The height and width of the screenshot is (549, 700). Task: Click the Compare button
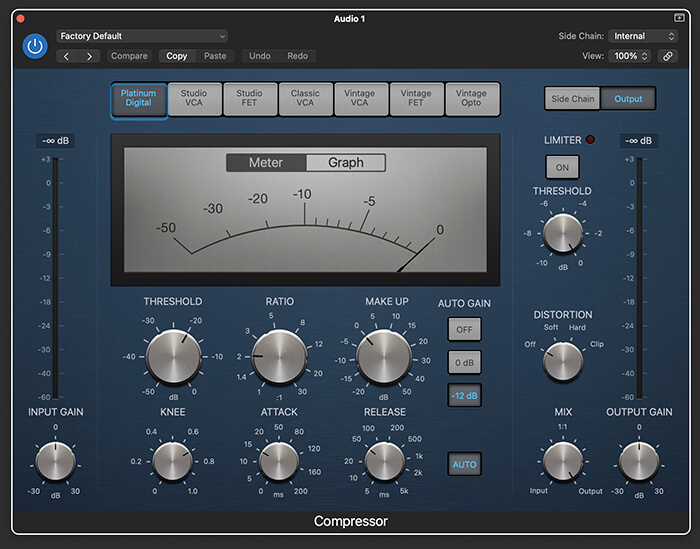click(x=129, y=56)
